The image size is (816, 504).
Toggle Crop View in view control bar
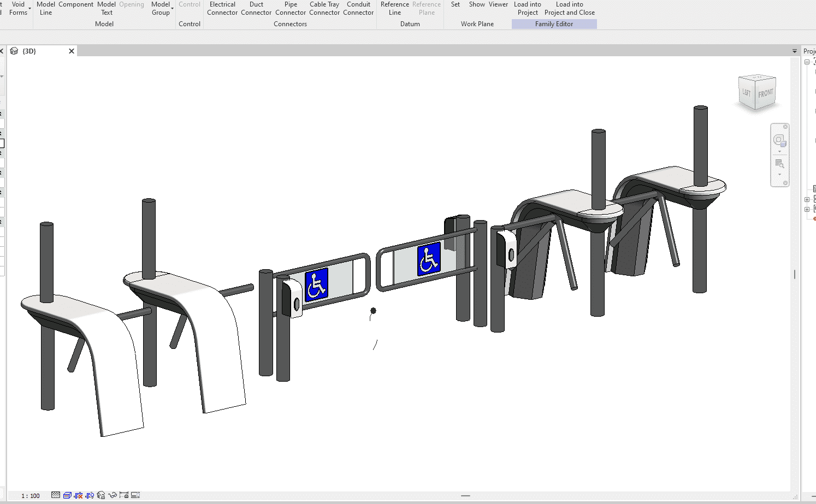79,495
